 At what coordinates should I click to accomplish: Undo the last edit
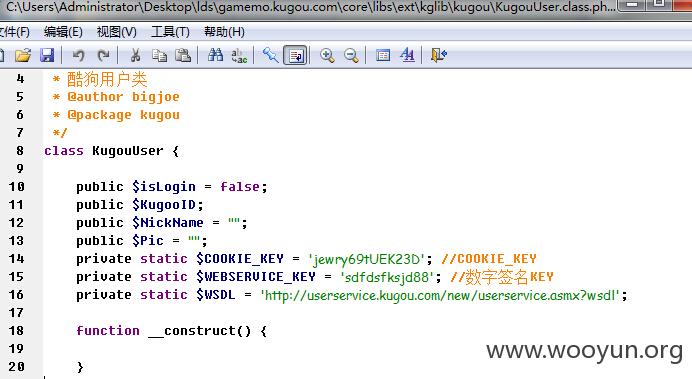pos(79,55)
